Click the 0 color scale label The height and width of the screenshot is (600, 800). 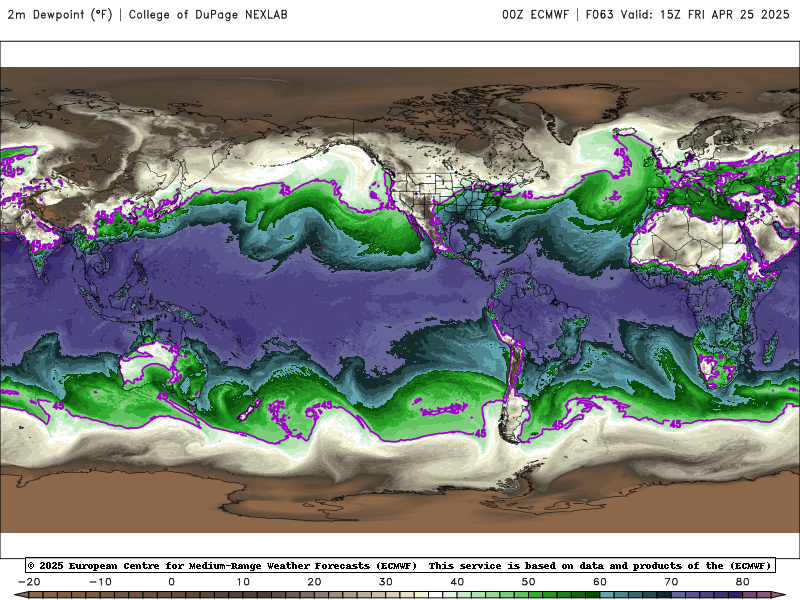tap(171, 582)
